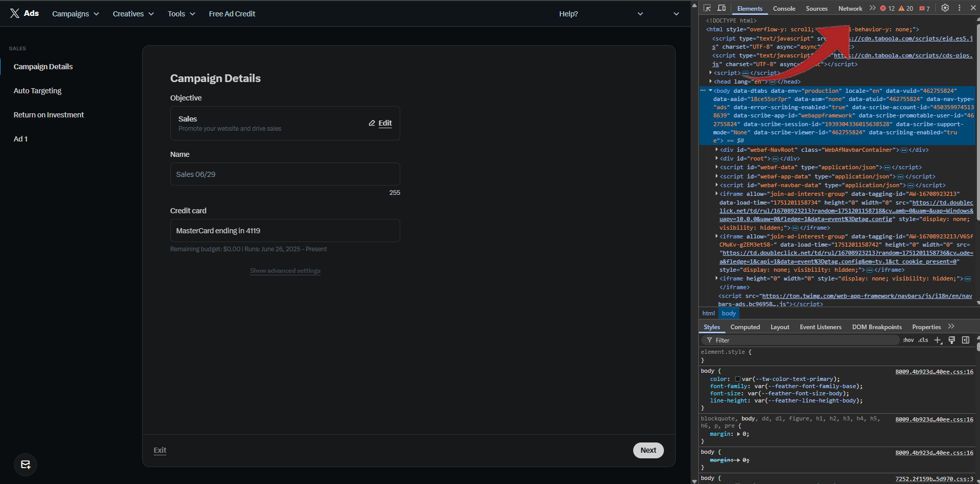
Task: Add a new style rule
Action: (x=938, y=340)
